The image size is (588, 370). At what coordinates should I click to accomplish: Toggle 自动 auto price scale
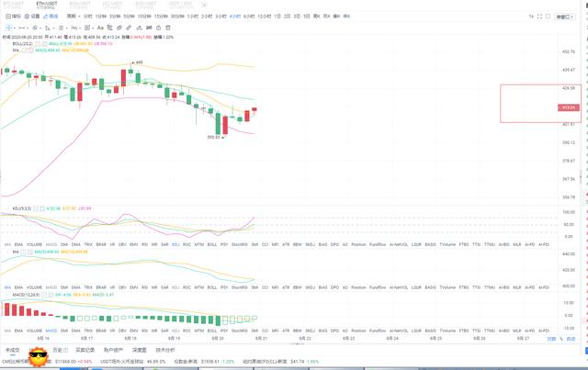(x=571, y=339)
